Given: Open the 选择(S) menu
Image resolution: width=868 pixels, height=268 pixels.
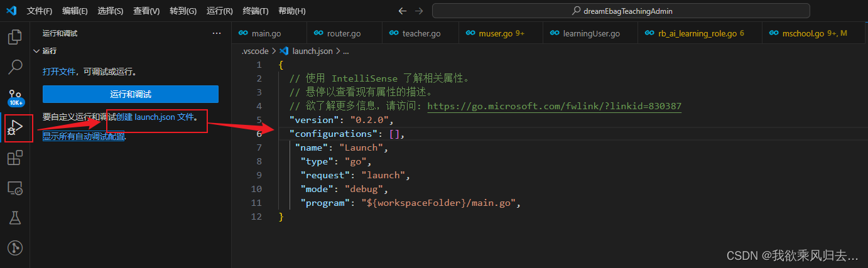Looking at the screenshot, I should tap(111, 11).
